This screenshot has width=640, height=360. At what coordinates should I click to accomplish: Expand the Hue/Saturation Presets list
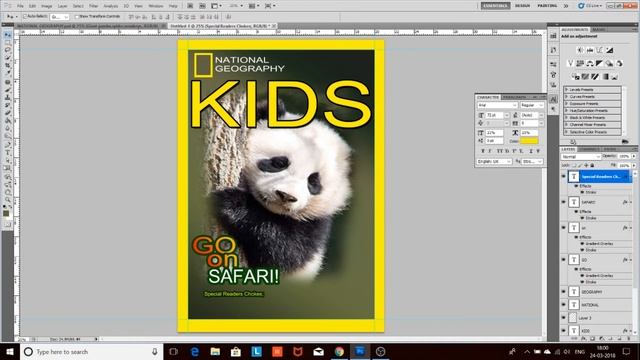(x=593, y=111)
